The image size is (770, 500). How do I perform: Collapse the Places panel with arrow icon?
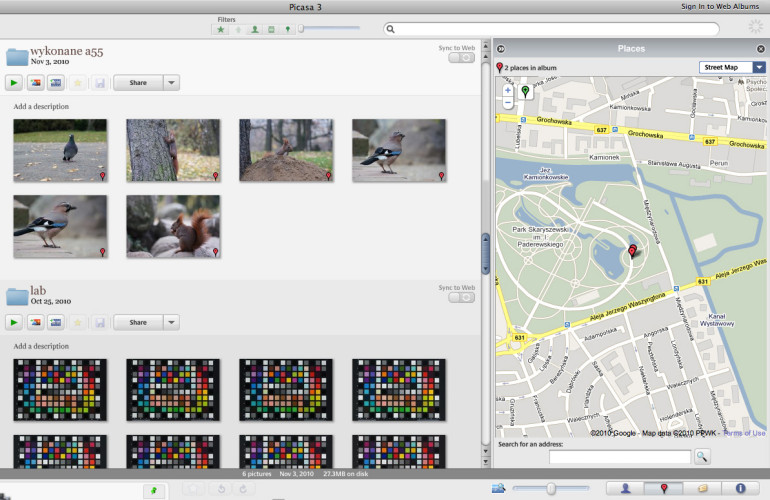coord(501,49)
